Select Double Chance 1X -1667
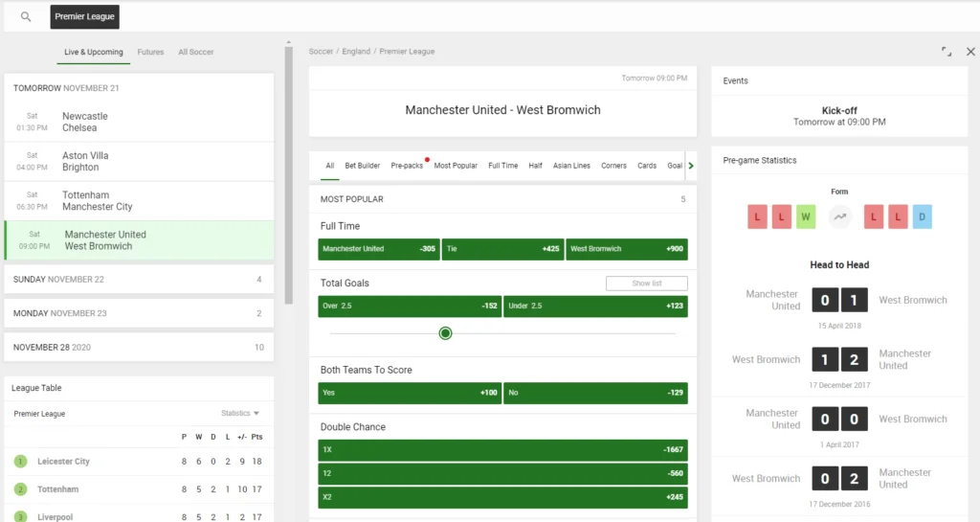Viewport: 980px width, 522px height. [x=502, y=450]
